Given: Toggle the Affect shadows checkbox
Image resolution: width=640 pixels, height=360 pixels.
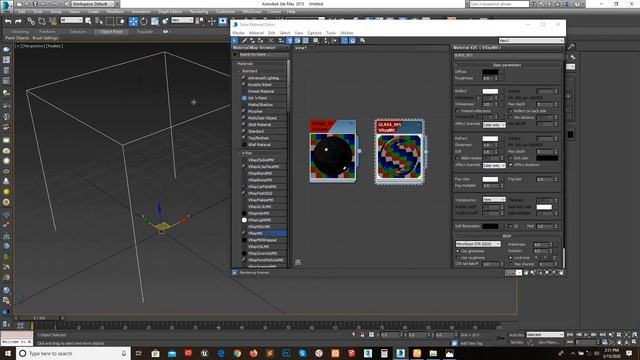Looking at the screenshot, I should [511, 165].
